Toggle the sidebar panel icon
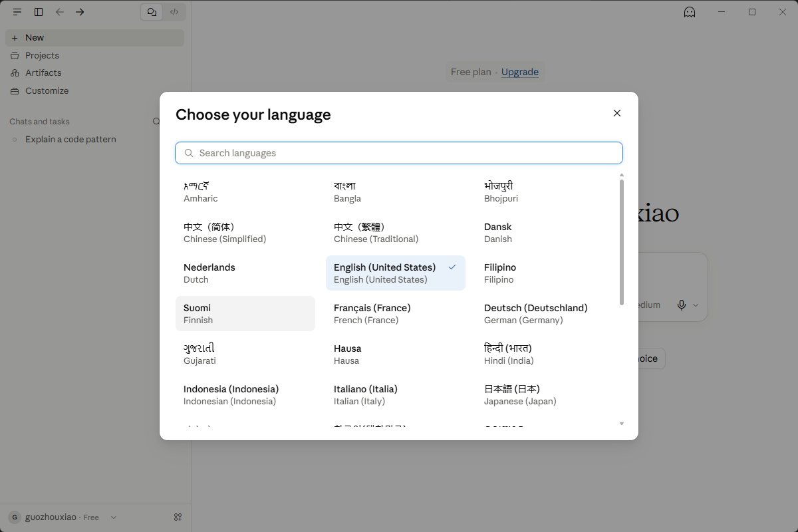Viewport: 798px width, 532px height. [39, 12]
